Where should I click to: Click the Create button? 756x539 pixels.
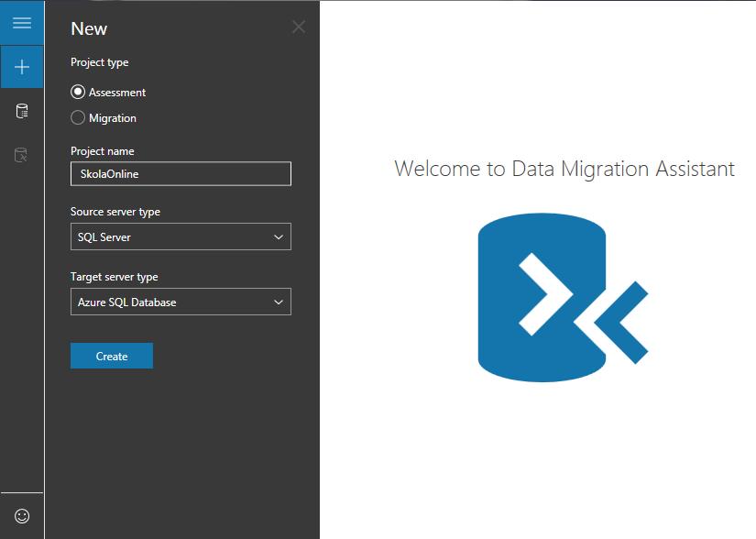coord(112,356)
